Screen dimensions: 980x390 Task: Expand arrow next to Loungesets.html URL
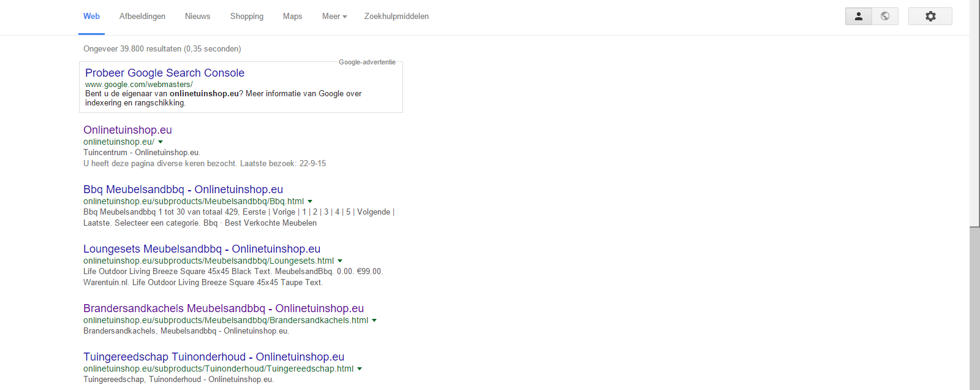340,261
